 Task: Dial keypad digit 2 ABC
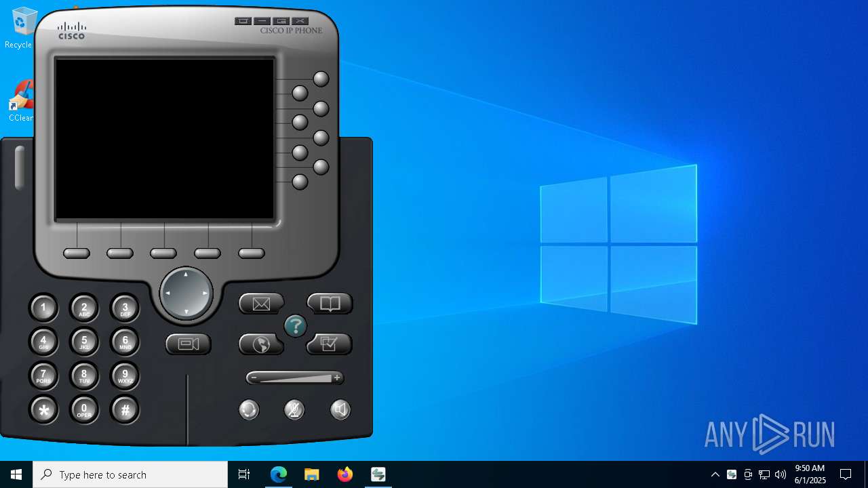click(x=84, y=308)
